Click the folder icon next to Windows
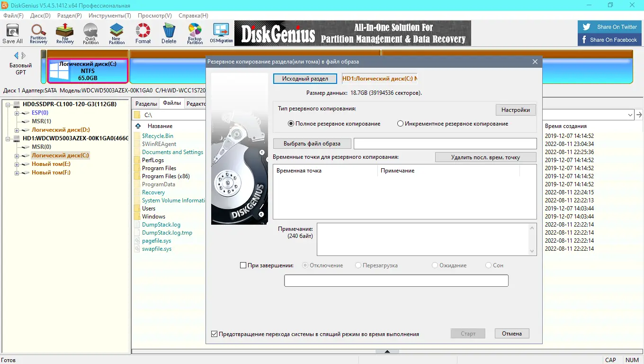644x364 pixels. 137,217
